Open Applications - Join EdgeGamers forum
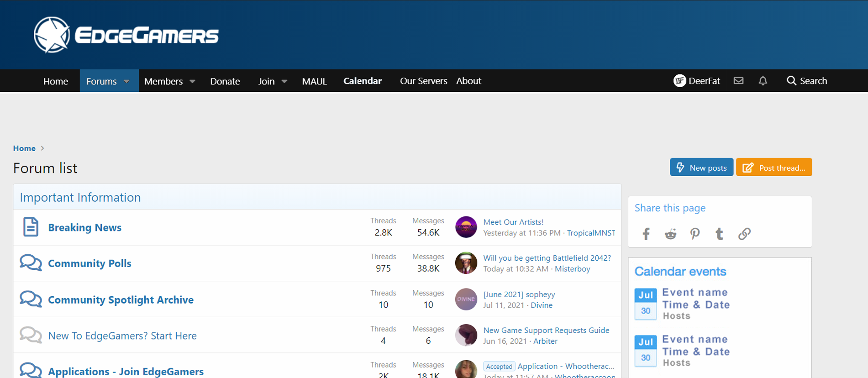This screenshot has width=868, height=378. 126,371
